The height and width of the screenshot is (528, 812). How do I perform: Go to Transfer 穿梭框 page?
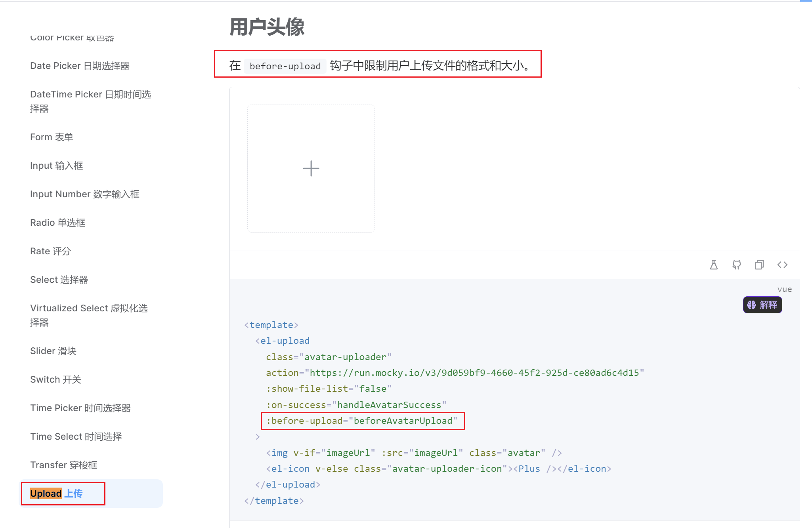[64, 465]
